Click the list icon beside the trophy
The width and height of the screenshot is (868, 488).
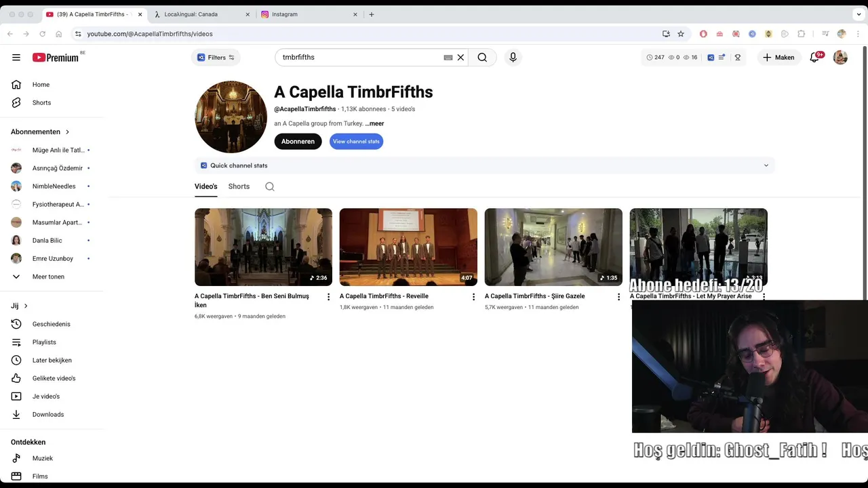pyautogui.click(x=722, y=58)
